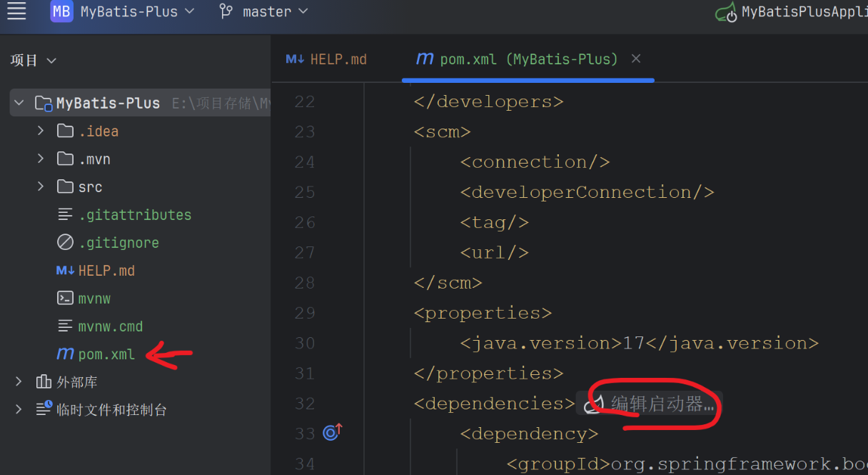Viewport: 868px width, 475px height.
Task: Click the .gitignore ignore-file icon
Action: point(66,243)
